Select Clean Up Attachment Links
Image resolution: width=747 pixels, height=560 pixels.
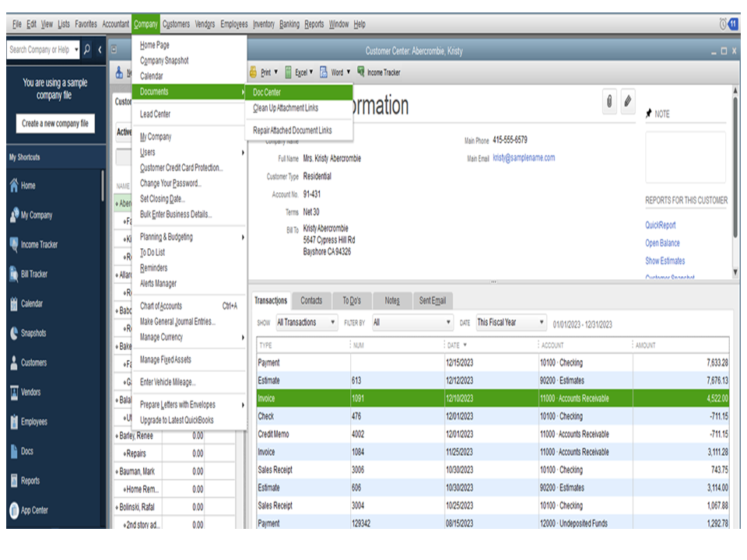(299, 108)
